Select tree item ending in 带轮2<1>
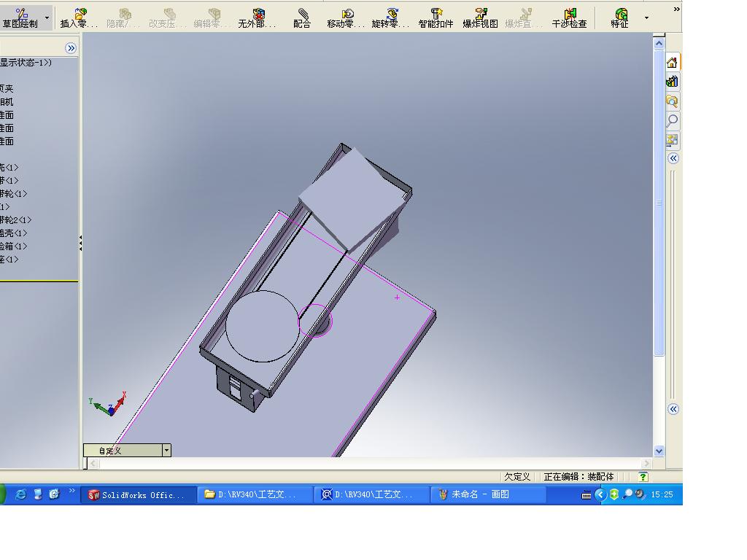Screen dimensions: 747x560 [x=16, y=220]
